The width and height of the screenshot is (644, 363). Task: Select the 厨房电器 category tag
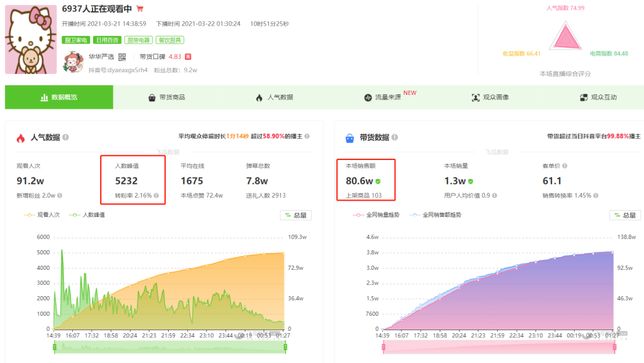(x=138, y=40)
